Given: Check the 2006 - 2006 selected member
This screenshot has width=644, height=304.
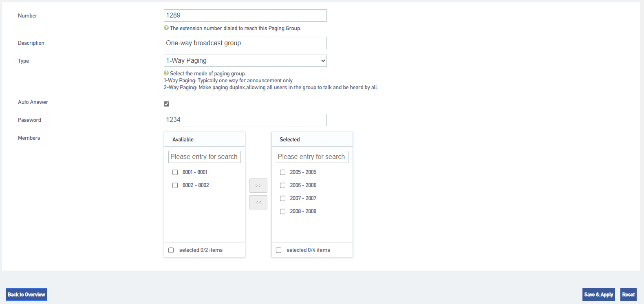Looking at the screenshot, I should 283,185.
